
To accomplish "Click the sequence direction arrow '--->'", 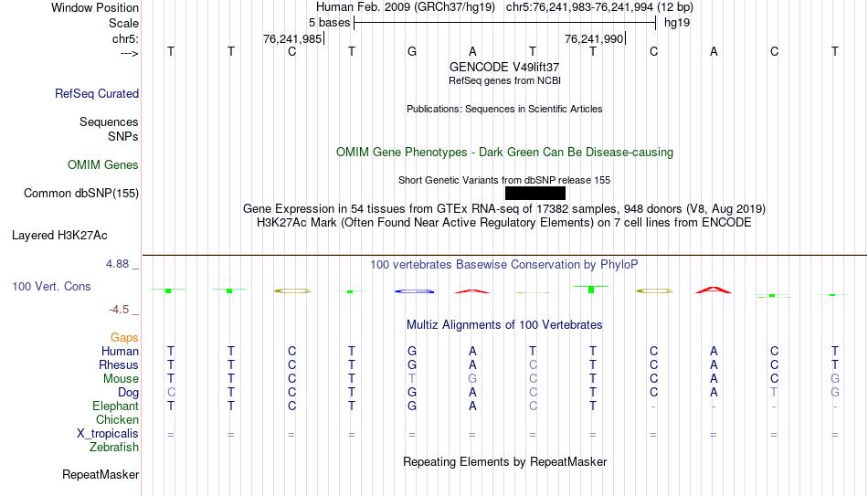I will (130, 53).
